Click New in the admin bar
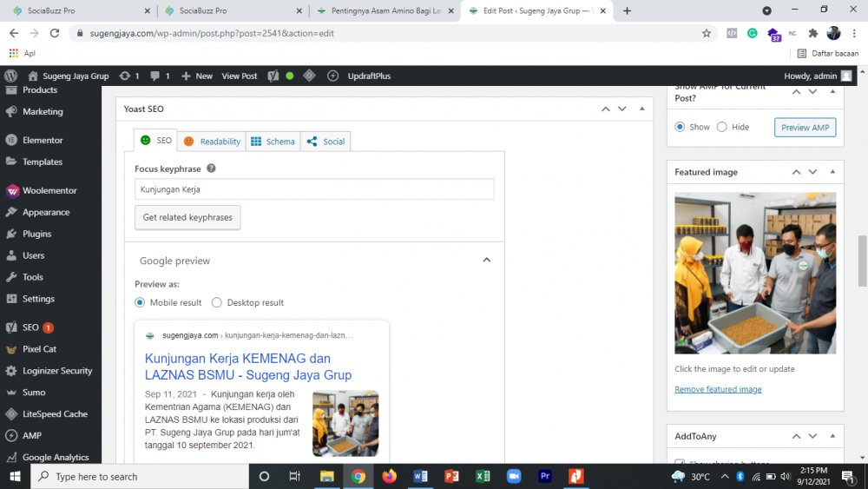The width and height of the screenshot is (868, 489). coord(197,76)
